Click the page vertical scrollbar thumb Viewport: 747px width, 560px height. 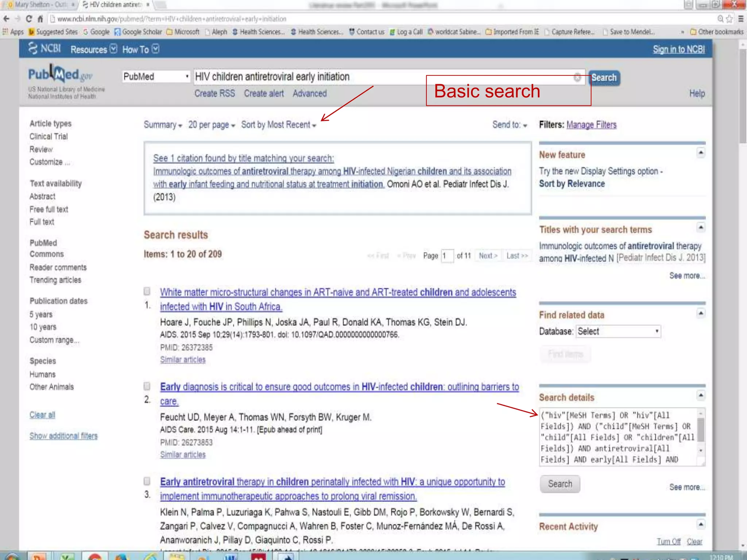coord(743,96)
